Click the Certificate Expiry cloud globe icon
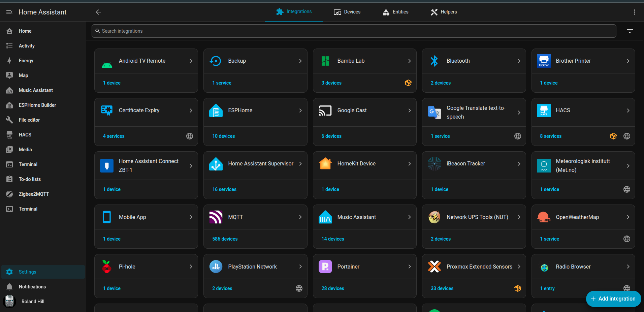Viewport: 644px width, 312px height. (190, 136)
